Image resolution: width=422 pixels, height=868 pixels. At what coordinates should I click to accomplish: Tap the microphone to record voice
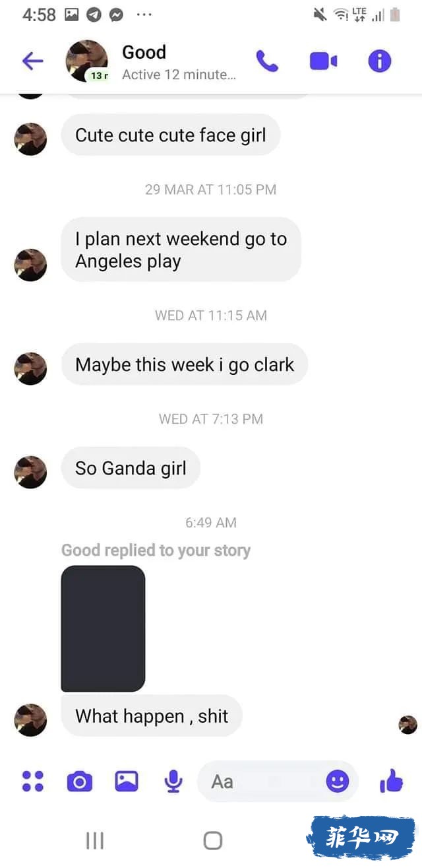pos(173,782)
